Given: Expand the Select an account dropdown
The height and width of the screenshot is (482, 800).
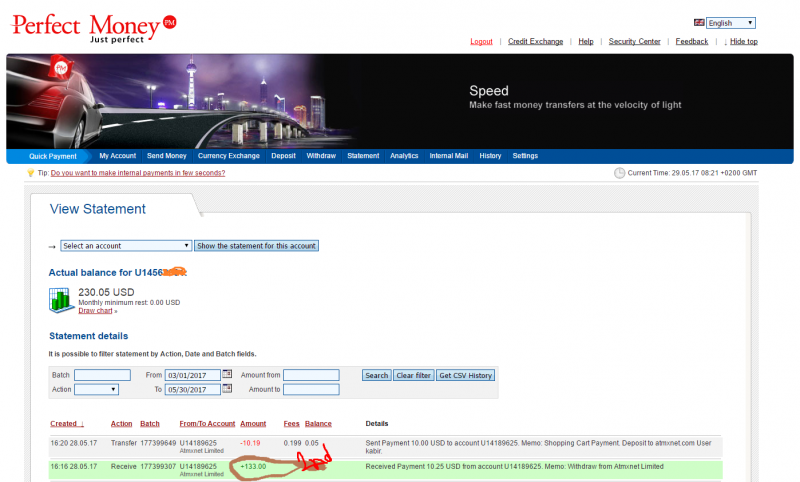Looking at the screenshot, I should click(x=126, y=246).
